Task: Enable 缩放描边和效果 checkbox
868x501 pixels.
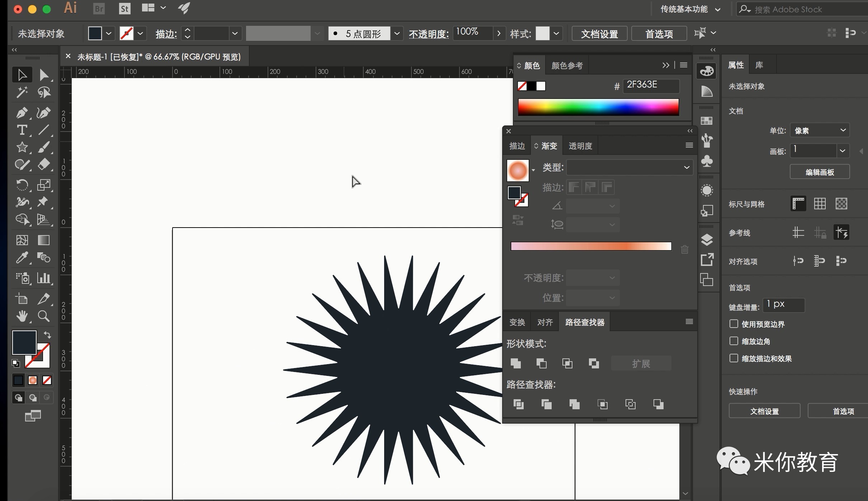Action: point(734,358)
